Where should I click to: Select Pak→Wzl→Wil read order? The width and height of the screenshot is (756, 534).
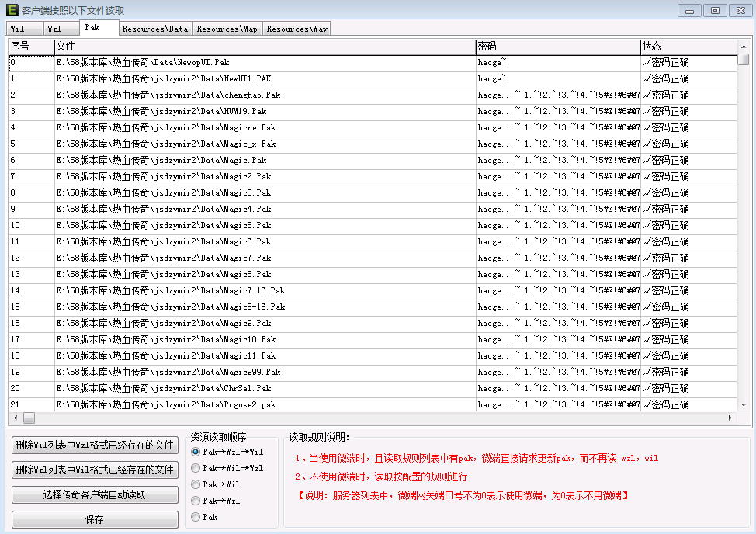[196, 451]
